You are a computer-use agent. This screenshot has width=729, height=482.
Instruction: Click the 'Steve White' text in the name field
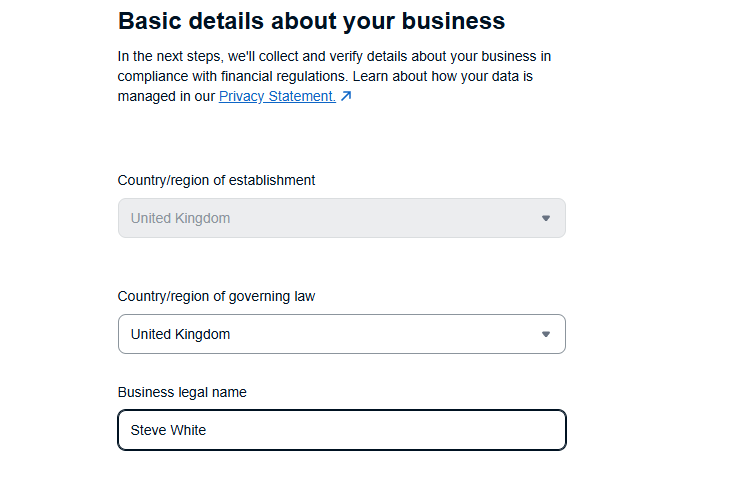pyautogui.click(x=168, y=430)
